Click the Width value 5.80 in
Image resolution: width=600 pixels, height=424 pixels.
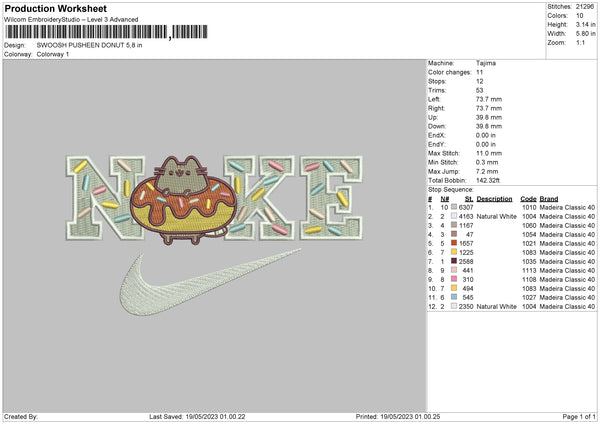(585, 34)
